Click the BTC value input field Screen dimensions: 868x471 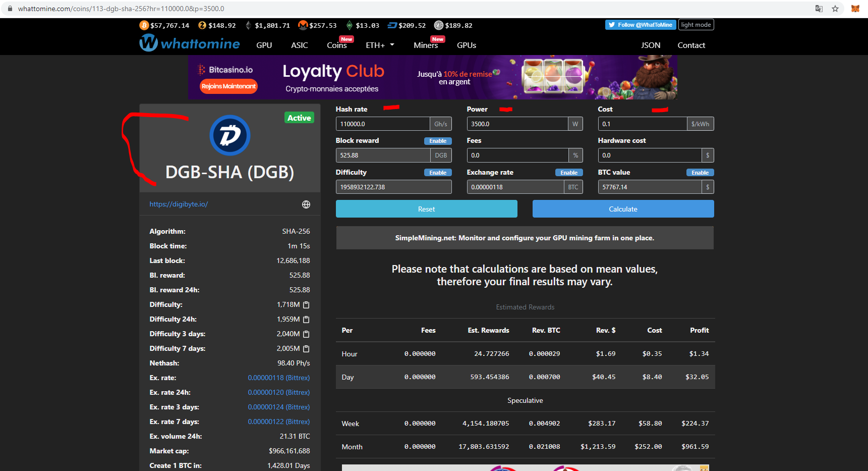click(650, 187)
